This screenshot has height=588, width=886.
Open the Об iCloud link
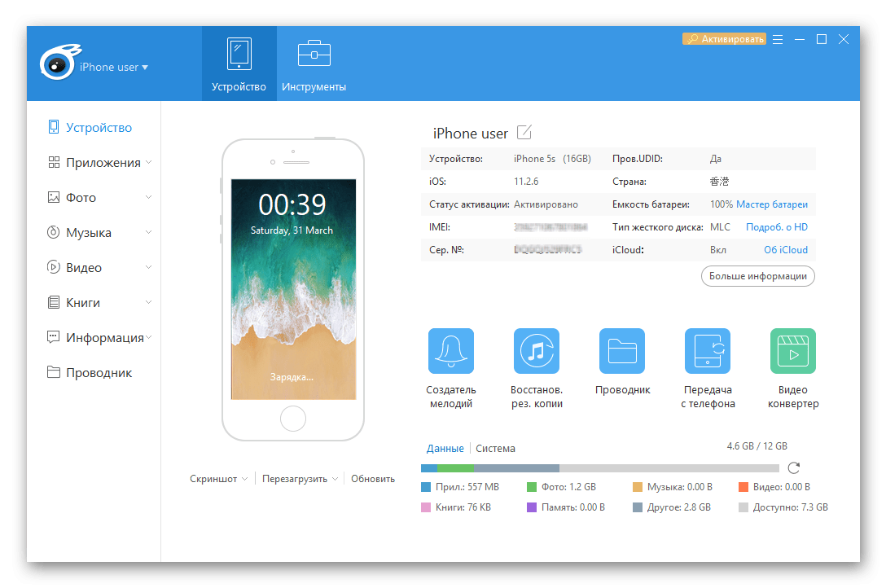coord(785,250)
